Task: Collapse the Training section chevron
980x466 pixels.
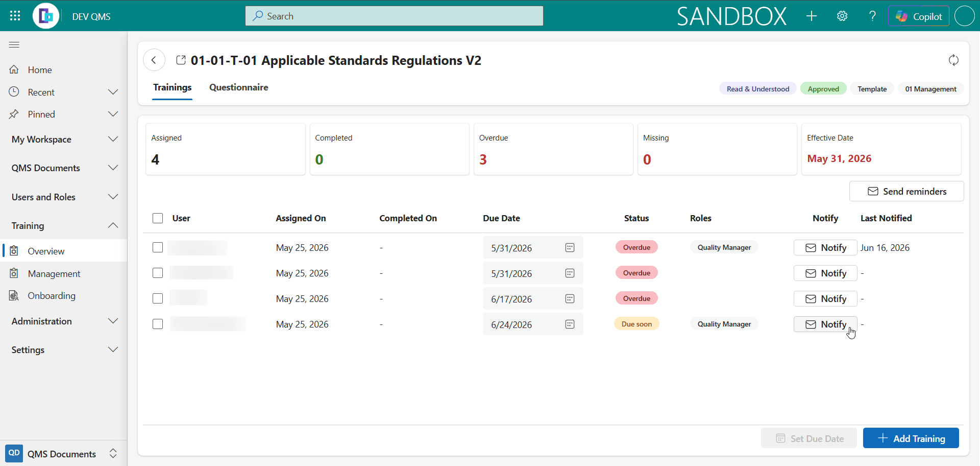Action: (113, 225)
